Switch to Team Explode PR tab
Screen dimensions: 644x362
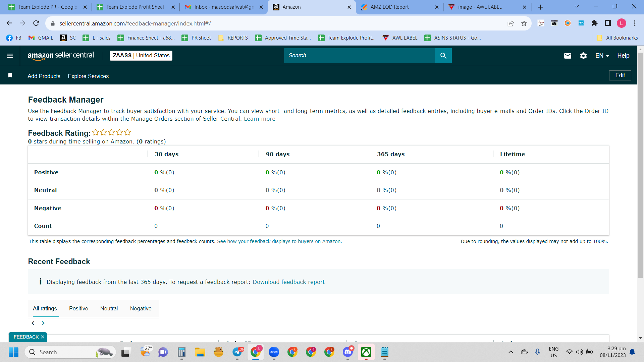point(48,7)
